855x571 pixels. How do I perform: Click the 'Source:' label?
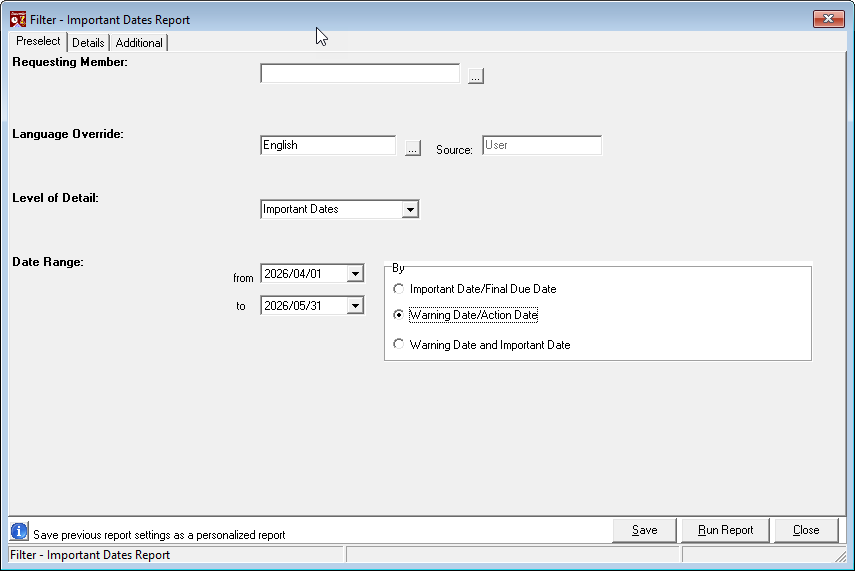(x=454, y=150)
